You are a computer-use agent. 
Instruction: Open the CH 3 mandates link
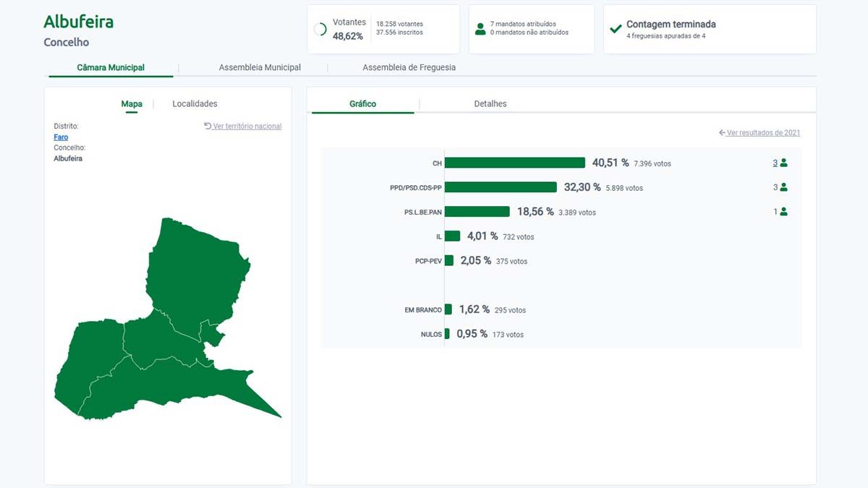coord(775,163)
